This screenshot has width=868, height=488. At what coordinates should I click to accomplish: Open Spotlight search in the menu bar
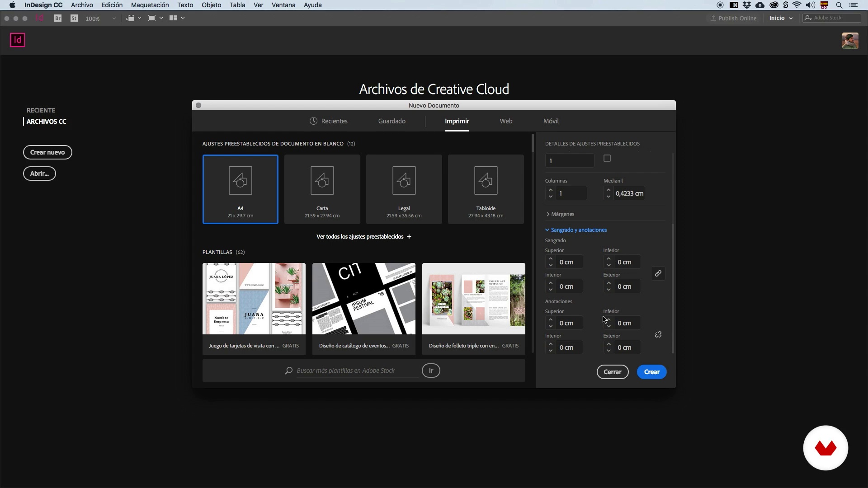pyautogui.click(x=839, y=5)
